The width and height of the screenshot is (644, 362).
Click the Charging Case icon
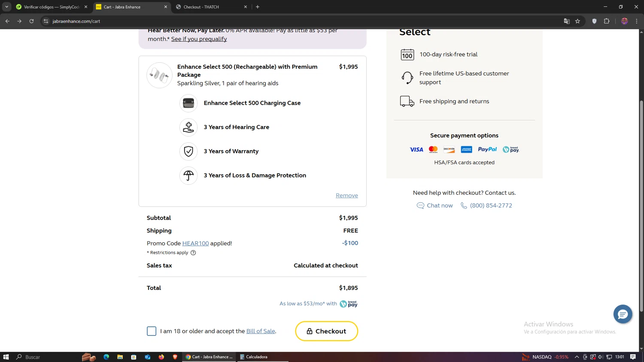point(188,103)
